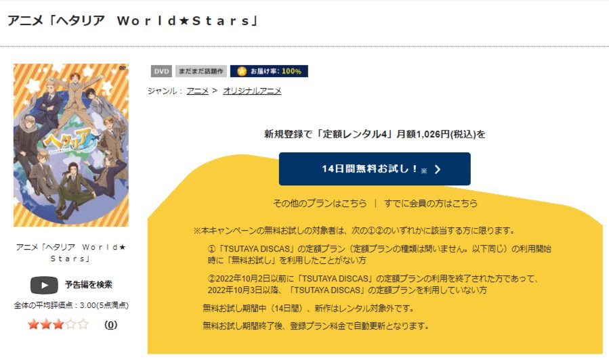Click the gold star icon in お届け率 badge

(242, 72)
